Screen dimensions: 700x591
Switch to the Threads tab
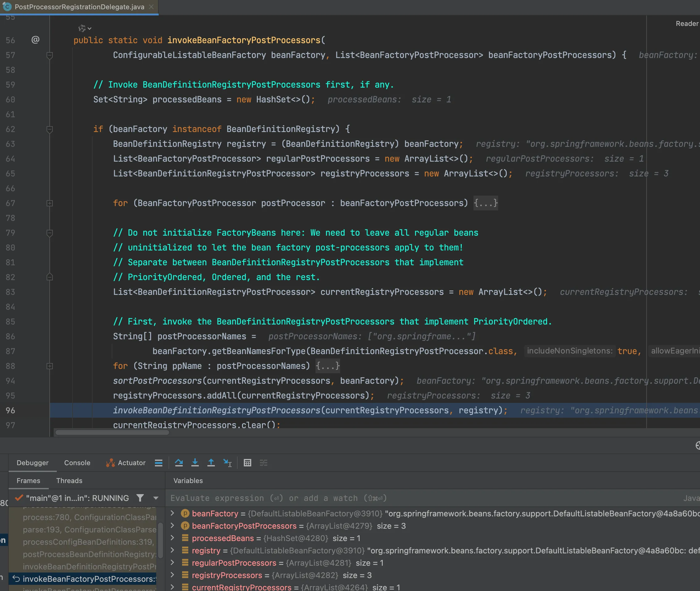(x=69, y=481)
